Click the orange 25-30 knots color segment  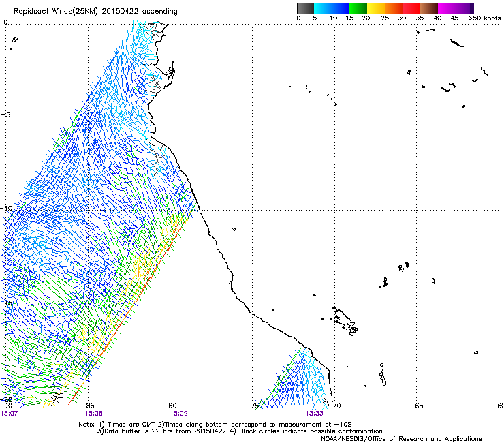pyautogui.click(x=394, y=8)
